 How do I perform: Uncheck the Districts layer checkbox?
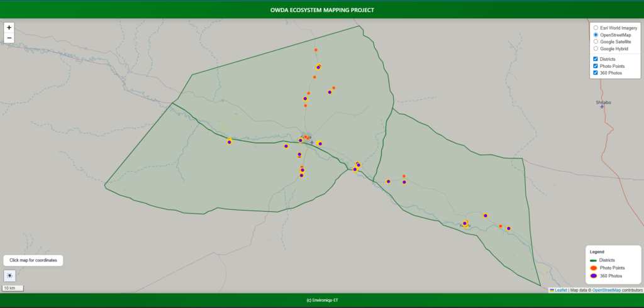click(596, 58)
